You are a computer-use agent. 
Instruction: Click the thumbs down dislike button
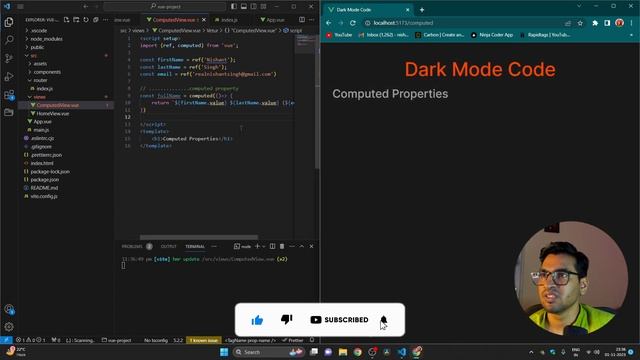click(287, 319)
